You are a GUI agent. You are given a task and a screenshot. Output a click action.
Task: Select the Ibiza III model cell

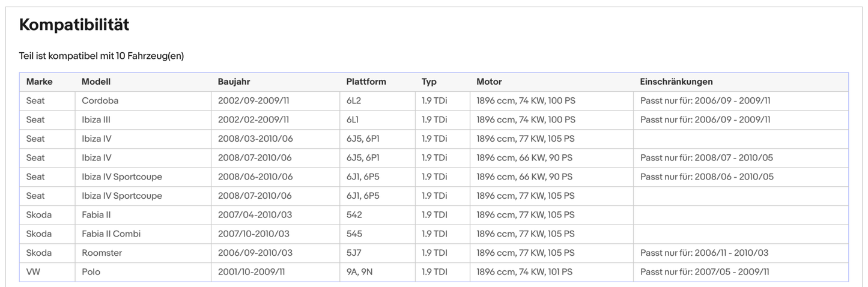(x=96, y=120)
